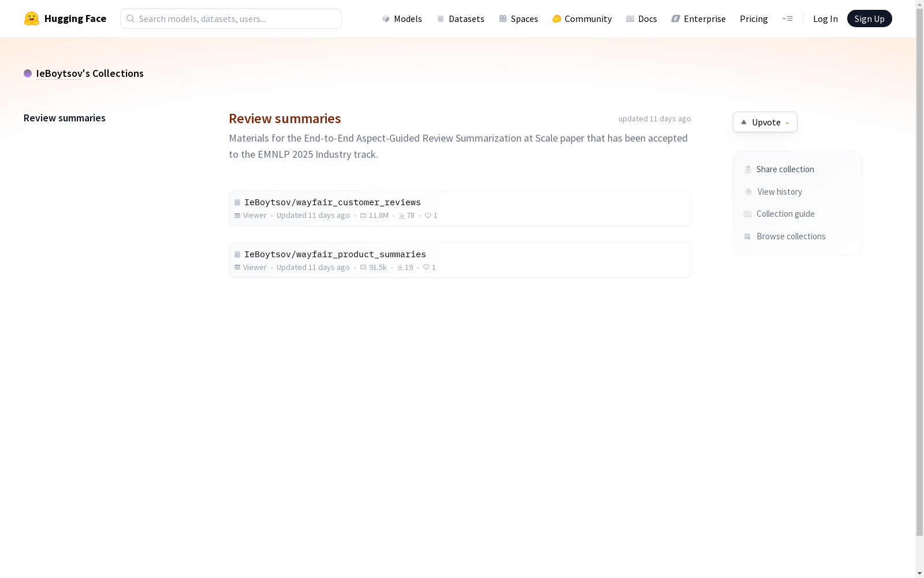
Task: Click heart icon on wayfair_customer_reviews card
Action: (428, 216)
